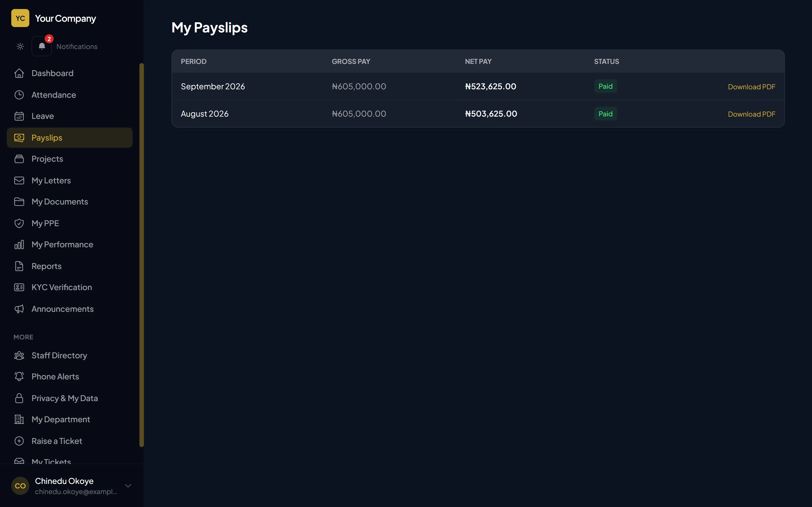812x507 pixels.
Task: Expand the Chinedu Okoye user menu chevron
Action: 128,486
